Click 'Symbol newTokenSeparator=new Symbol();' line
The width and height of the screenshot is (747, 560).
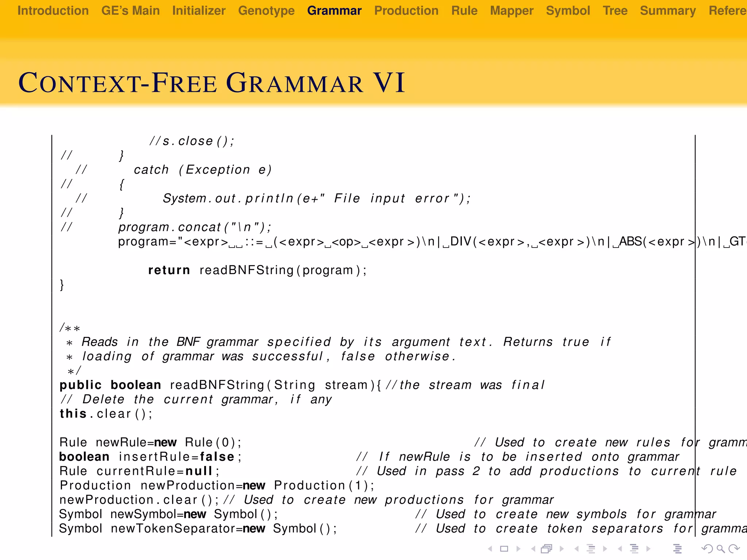pyautogui.click(x=198, y=528)
